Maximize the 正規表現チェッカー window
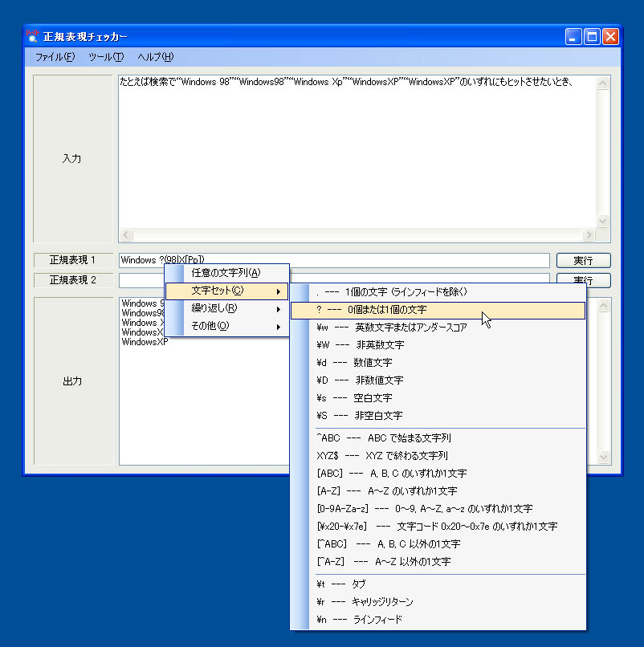This screenshot has width=644, height=647. [592, 36]
